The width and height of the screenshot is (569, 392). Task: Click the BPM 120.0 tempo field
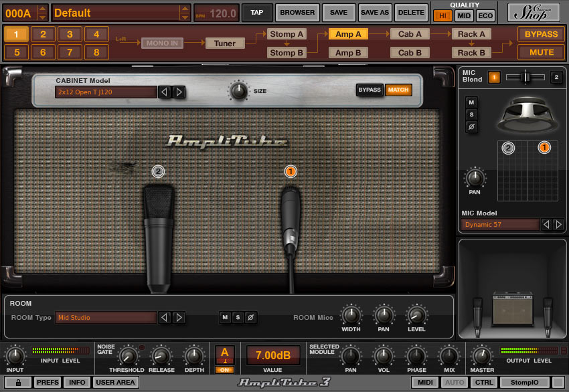tap(216, 13)
